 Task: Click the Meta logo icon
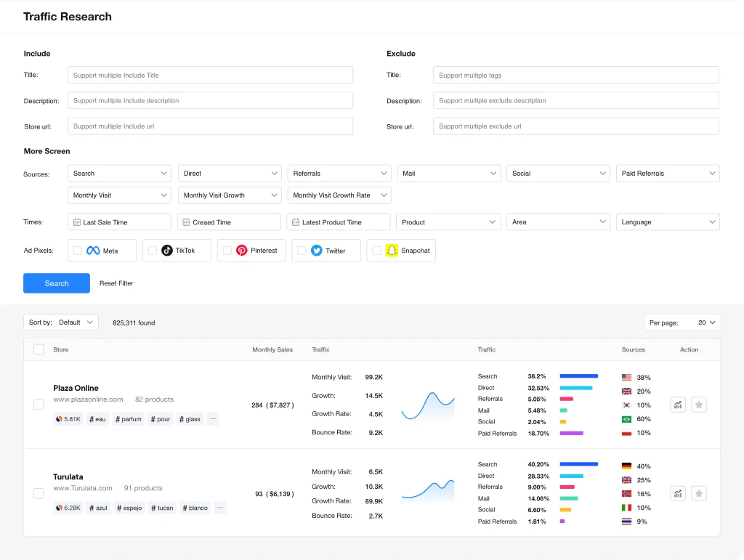coord(93,251)
